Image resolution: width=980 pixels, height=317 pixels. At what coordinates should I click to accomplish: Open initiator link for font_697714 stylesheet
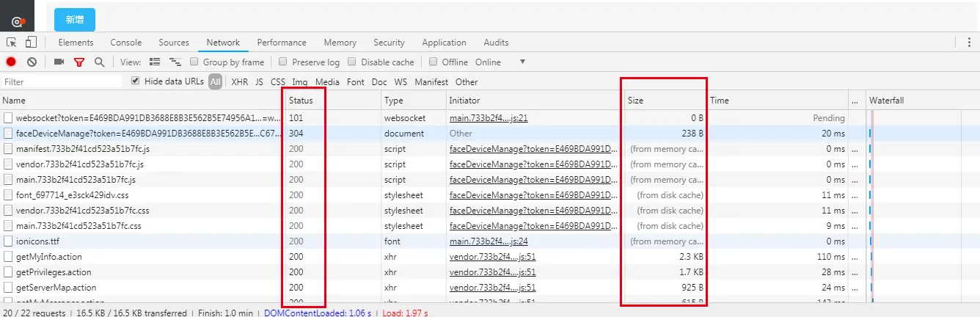click(x=534, y=195)
